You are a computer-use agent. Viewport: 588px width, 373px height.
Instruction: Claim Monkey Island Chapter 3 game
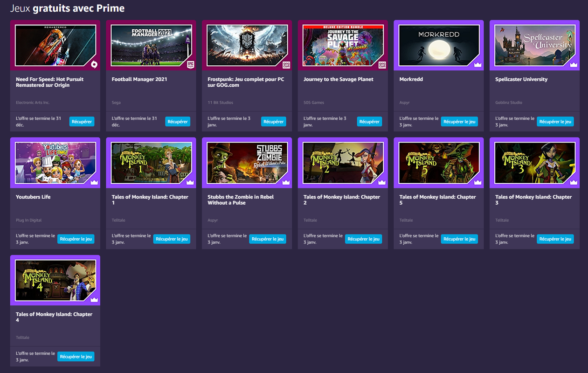click(555, 239)
